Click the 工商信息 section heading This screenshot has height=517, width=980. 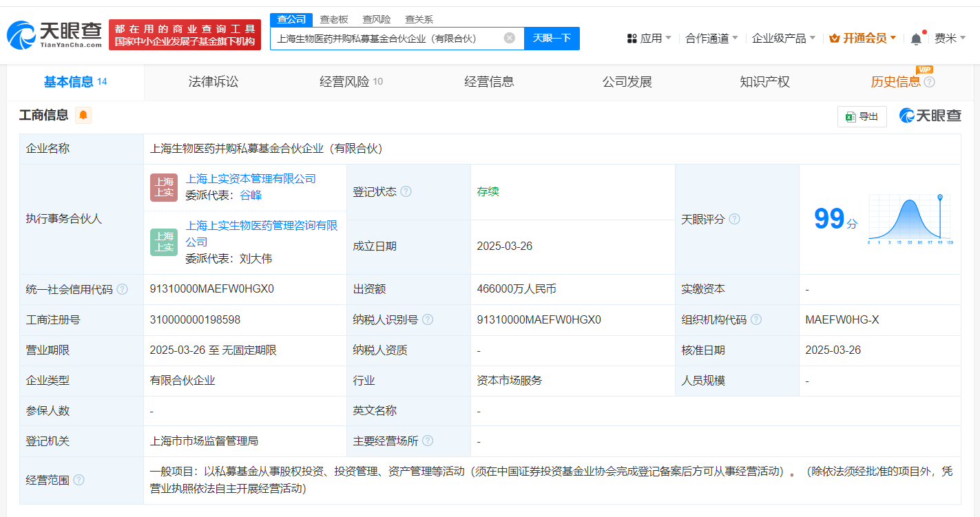[44, 115]
